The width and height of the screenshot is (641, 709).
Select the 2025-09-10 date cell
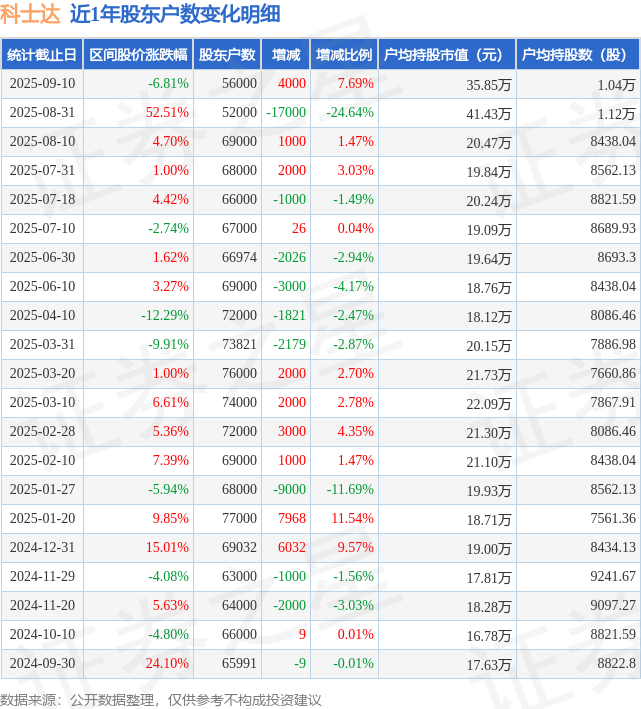click(x=42, y=84)
